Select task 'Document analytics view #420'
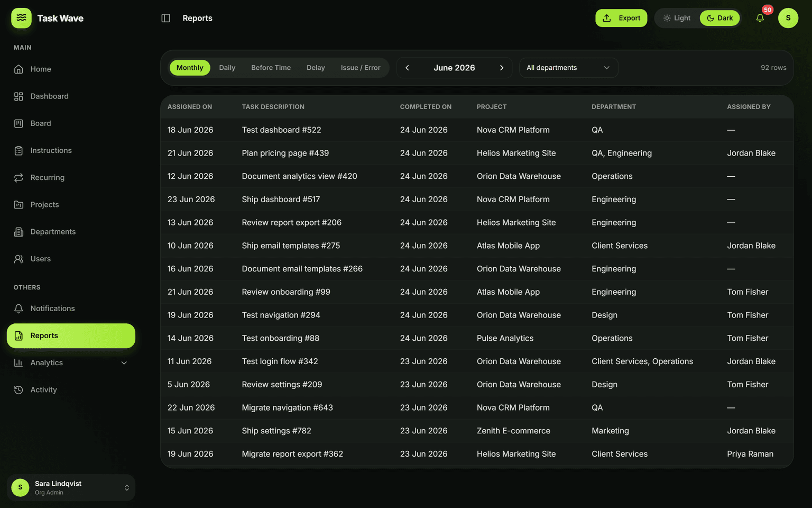This screenshot has width=812, height=508. click(x=299, y=176)
